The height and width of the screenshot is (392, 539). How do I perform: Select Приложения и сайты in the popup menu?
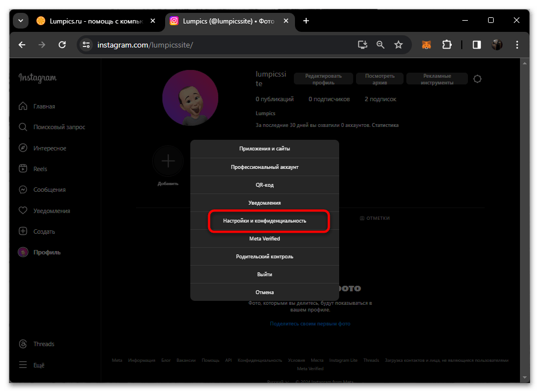[264, 149]
